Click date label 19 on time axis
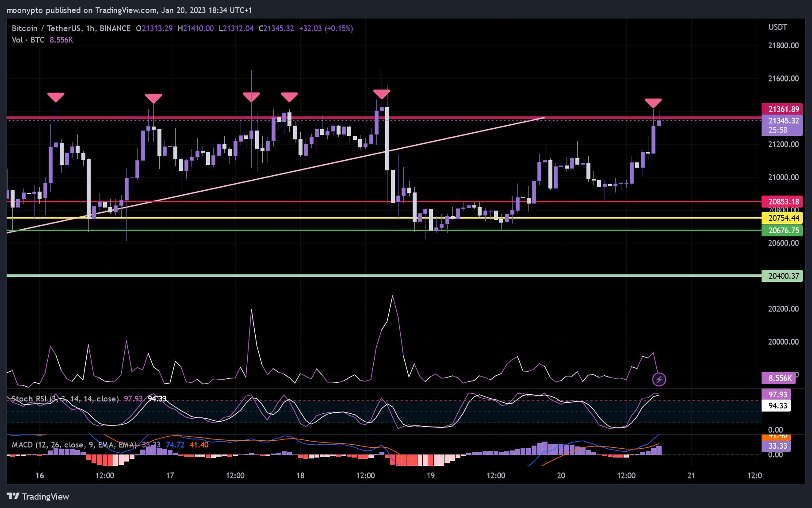812x508 pixels. pos(431,476)
